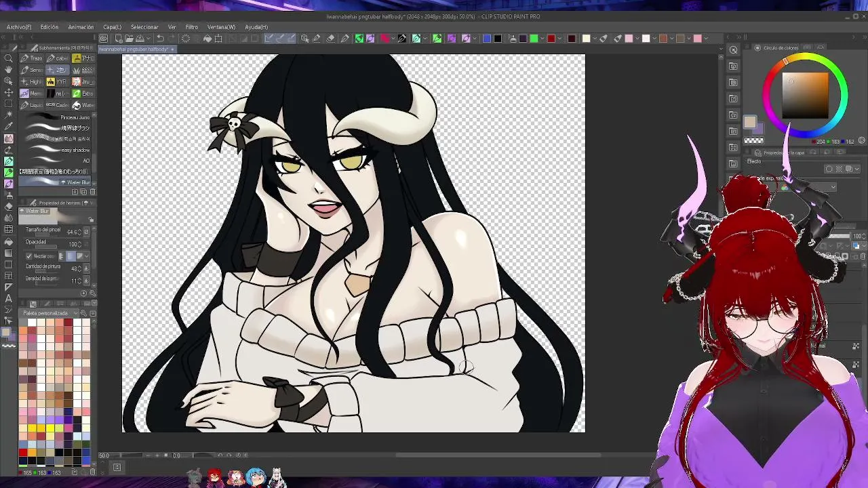The image size is (868, 488).
Task: Select the Gradient tool
Action: (8, 253)
